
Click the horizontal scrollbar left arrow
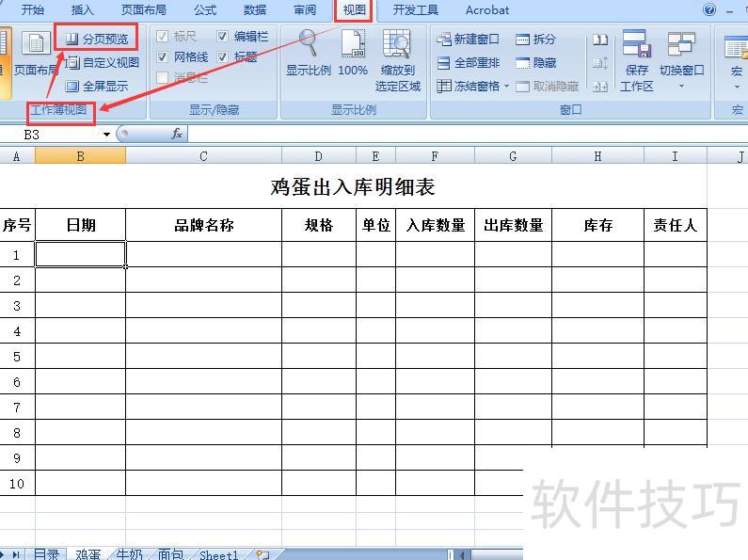(462, 554)
